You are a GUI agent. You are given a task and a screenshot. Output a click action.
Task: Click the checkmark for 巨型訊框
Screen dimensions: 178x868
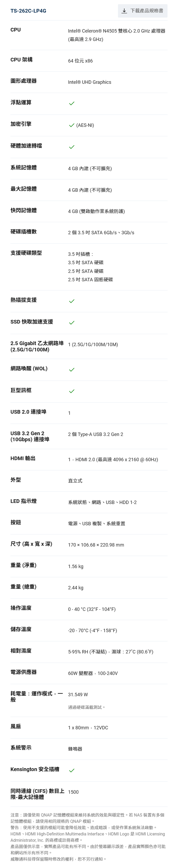pos(71,391)
